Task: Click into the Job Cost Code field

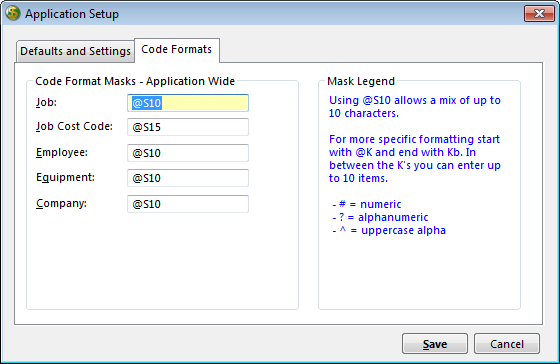Action: [188, 127]
